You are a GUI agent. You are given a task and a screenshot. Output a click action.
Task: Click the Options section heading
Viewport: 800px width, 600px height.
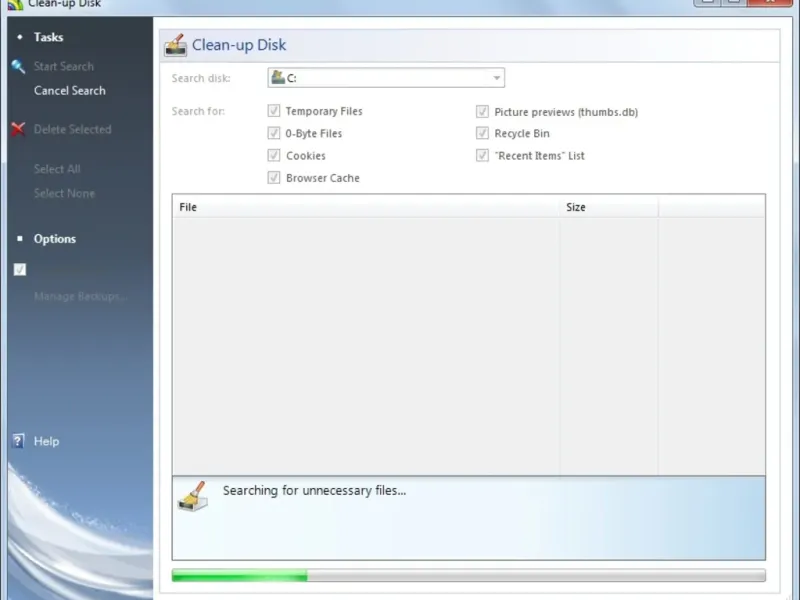(55, 239)
